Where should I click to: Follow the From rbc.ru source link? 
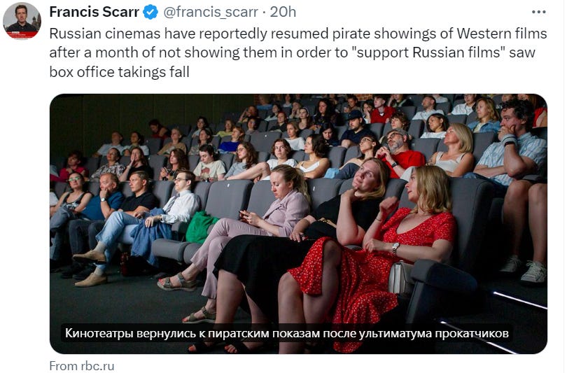[82, 366]
